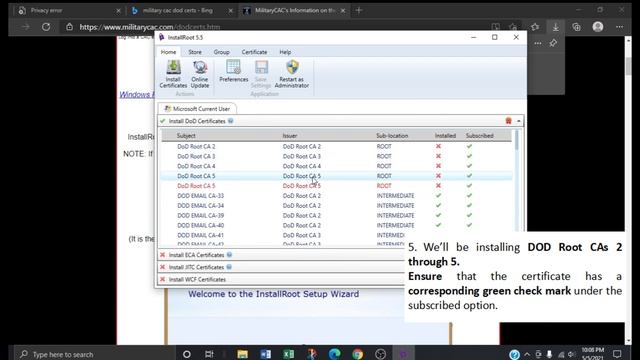
Task: Sort by the Installed column header
Action: coord(445,136)
